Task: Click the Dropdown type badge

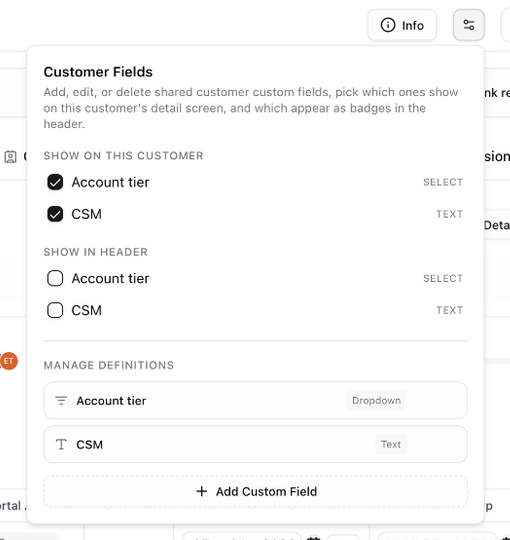Action: point(376,401)
